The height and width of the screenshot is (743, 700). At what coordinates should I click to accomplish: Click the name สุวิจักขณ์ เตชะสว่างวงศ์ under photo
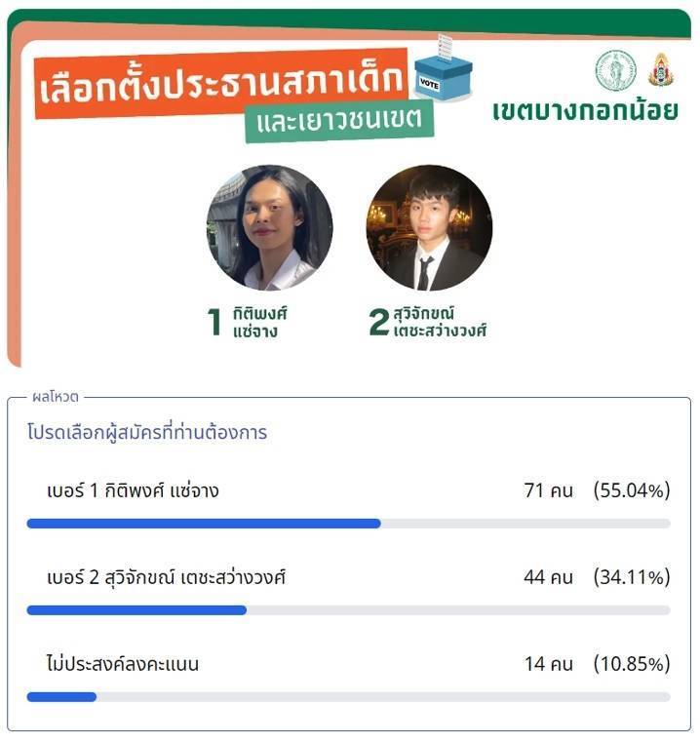pos(440,322)
